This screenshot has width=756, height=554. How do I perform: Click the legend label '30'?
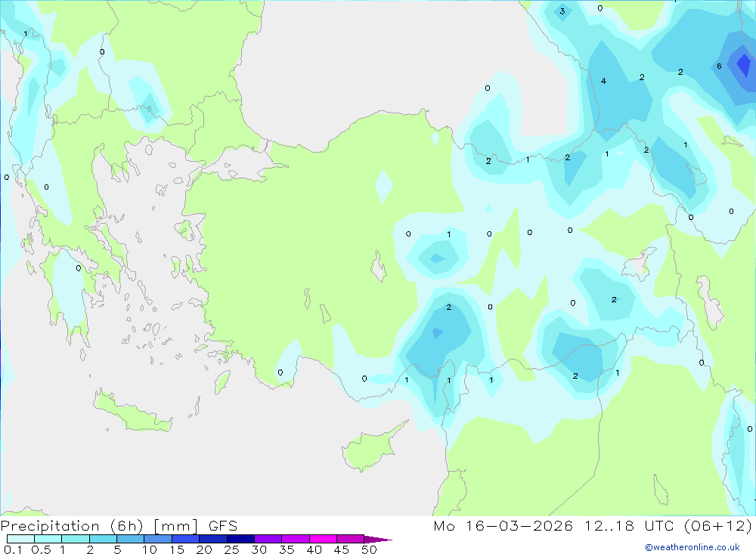[259, 549]
